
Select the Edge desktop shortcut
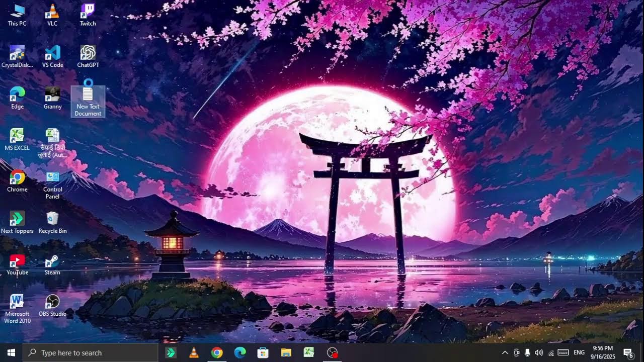(17, 98)
